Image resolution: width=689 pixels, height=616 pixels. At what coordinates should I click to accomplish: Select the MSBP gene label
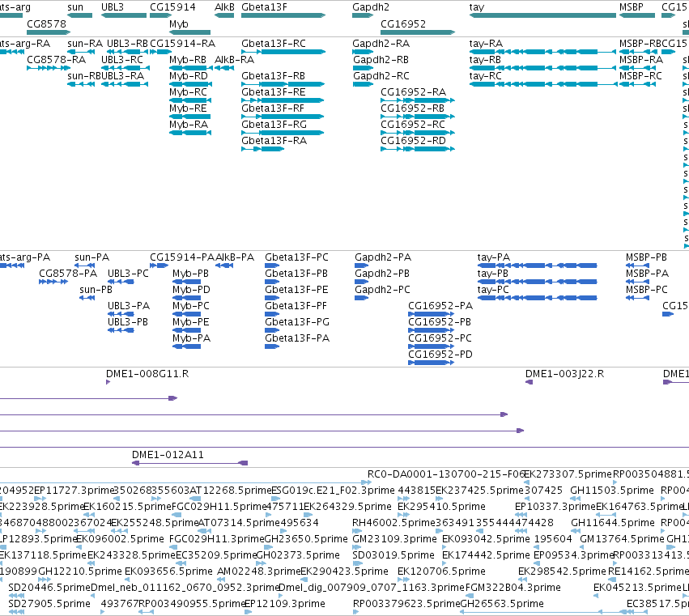pyautogui.click(x=631, y=7)
